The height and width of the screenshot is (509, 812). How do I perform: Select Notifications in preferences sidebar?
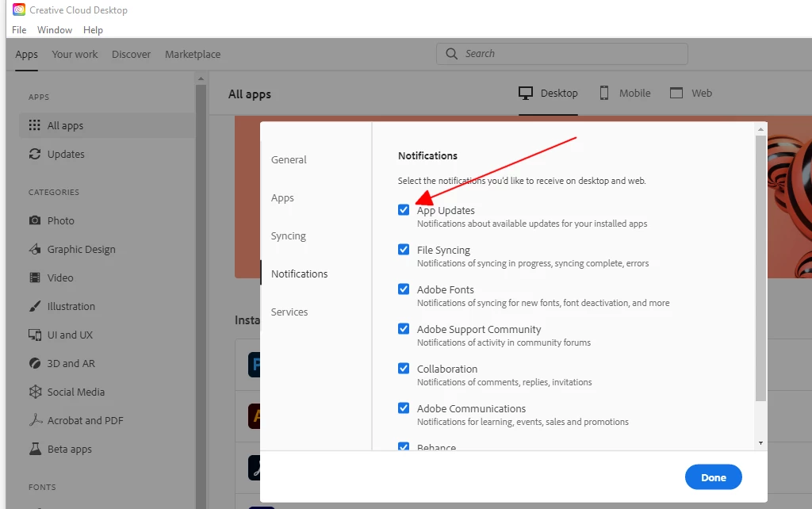pos(299,274)
